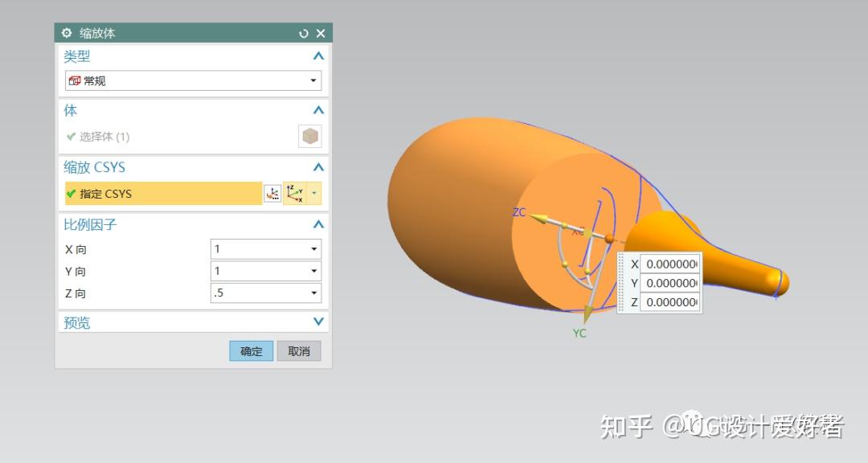Reset the 缩放体 dialog with reset arrow
The image size is (868, 463).
click(x=303, y=34)
